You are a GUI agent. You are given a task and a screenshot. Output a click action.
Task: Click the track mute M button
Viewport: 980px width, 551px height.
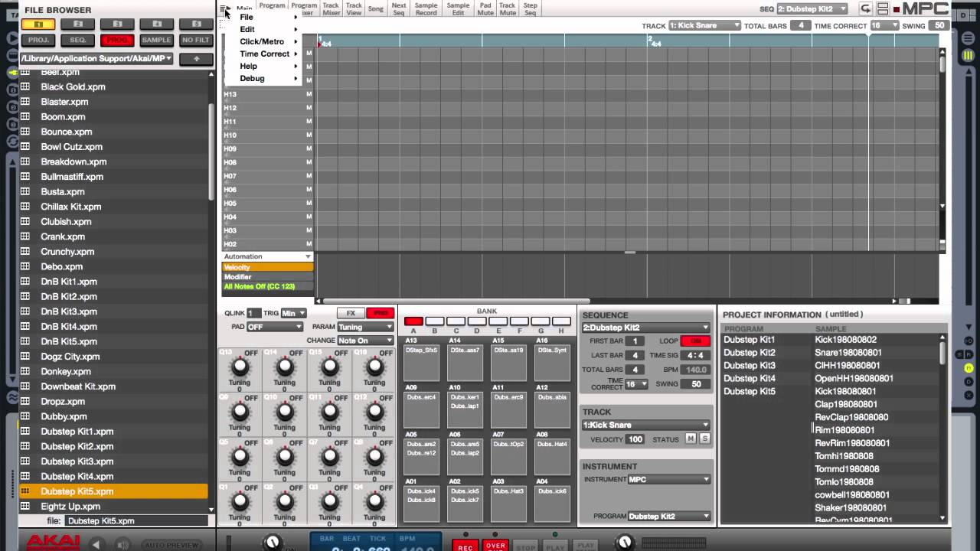pos(691,439)
